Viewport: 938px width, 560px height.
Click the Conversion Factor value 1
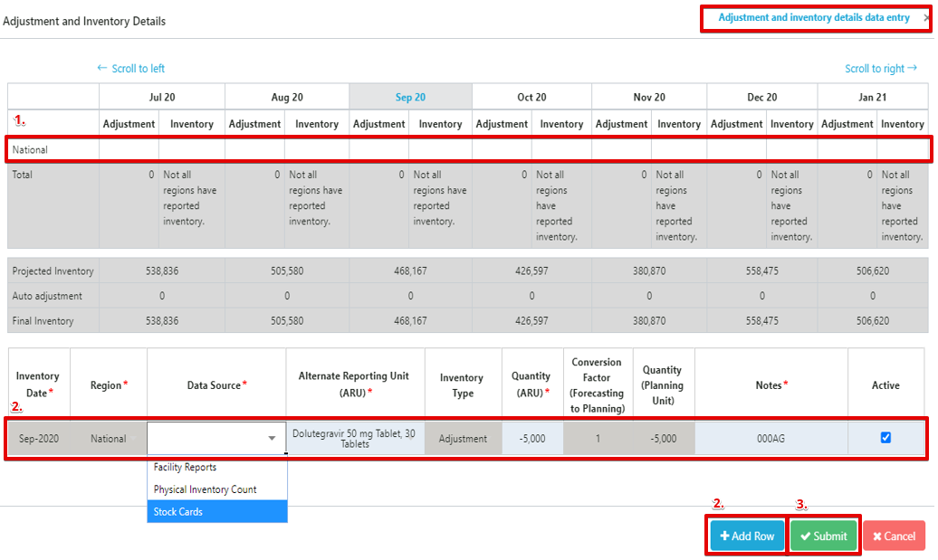[x=598, y=438]
